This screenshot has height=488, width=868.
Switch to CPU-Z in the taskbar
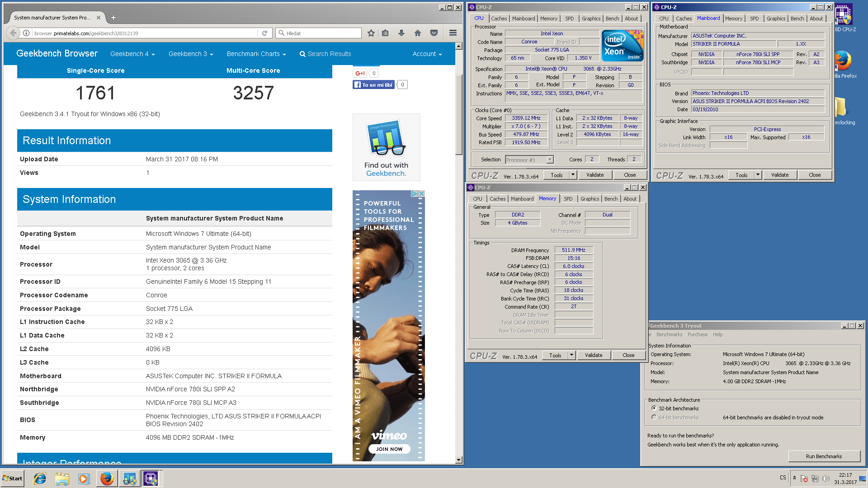tap(151, 479)
